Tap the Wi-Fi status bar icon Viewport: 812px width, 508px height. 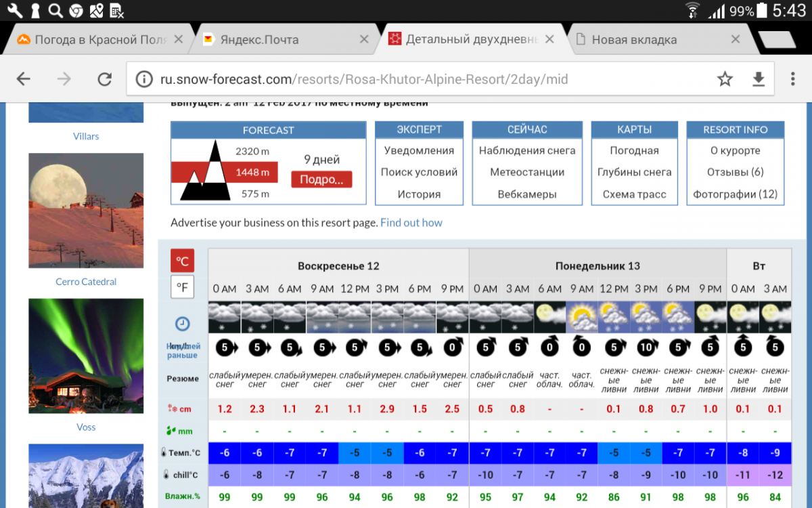tap(692, 10)
